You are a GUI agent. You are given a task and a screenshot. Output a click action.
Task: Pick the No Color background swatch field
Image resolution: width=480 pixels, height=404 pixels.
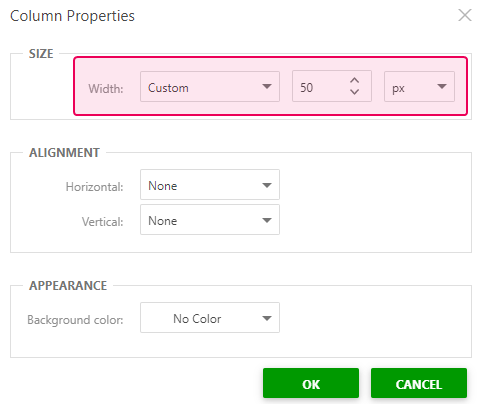(210, 318)
